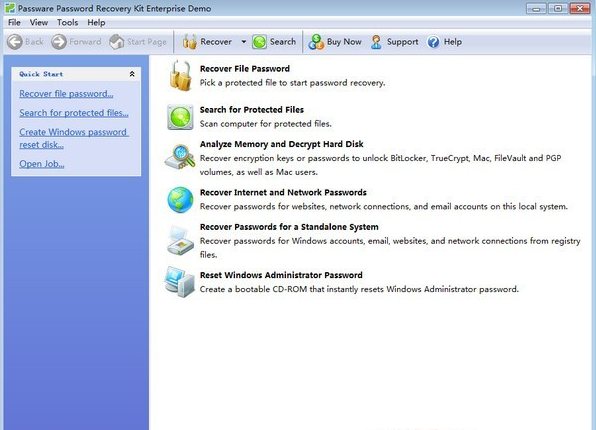Click the Search for Protected Files disk icon
Image resolution: width=596 pixels, height=430 pixels.
point(180,117)
